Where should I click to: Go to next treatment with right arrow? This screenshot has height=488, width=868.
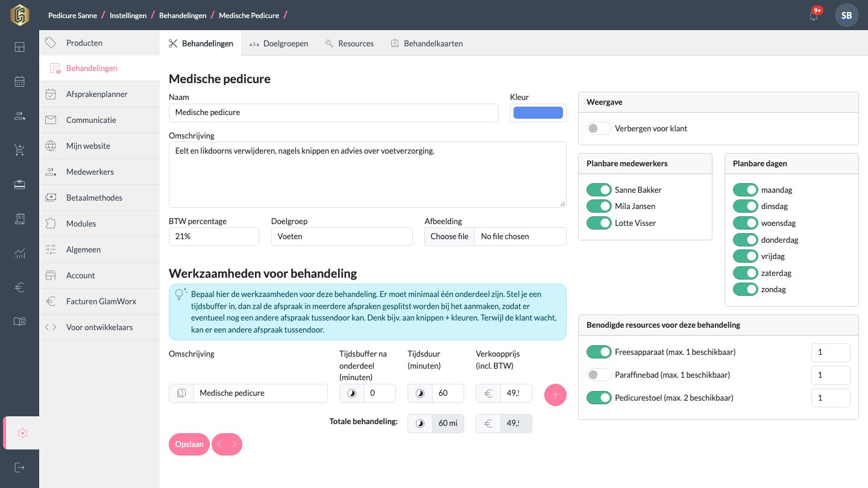[x=234, y=445]
